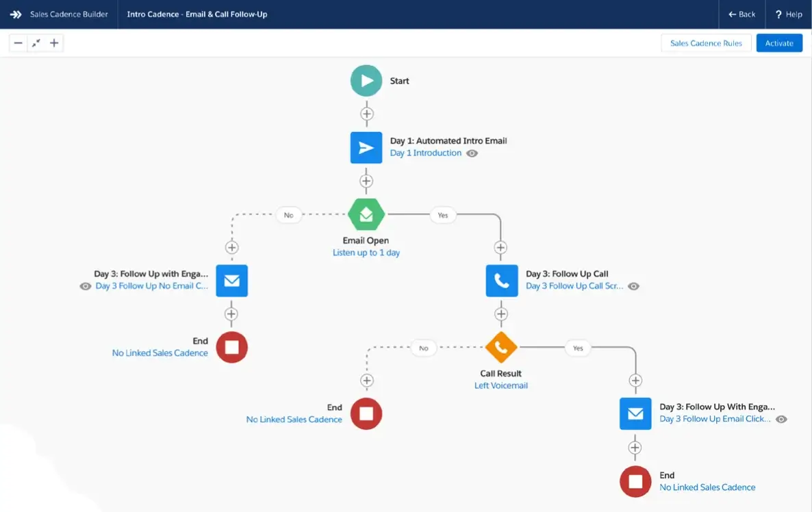This screenshot has height=512, width=812.
Task: Open Sales Cadence Rules
Action: [x=706, y=43]
